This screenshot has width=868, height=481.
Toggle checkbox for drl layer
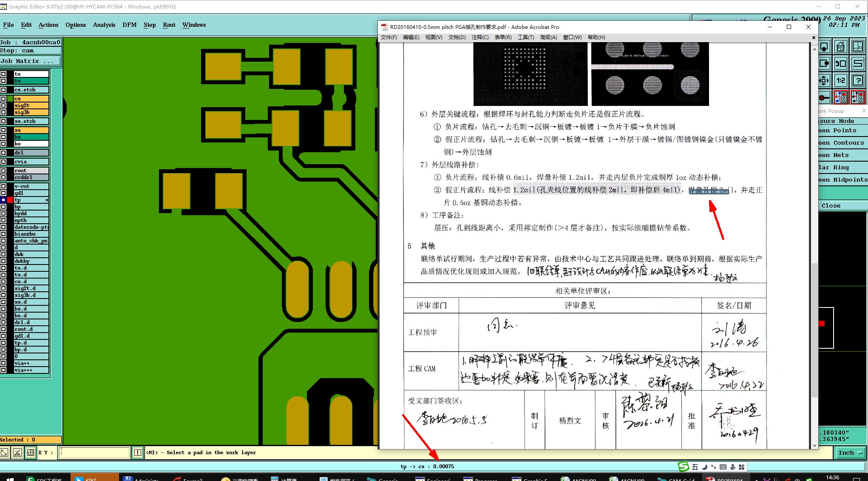3,153
